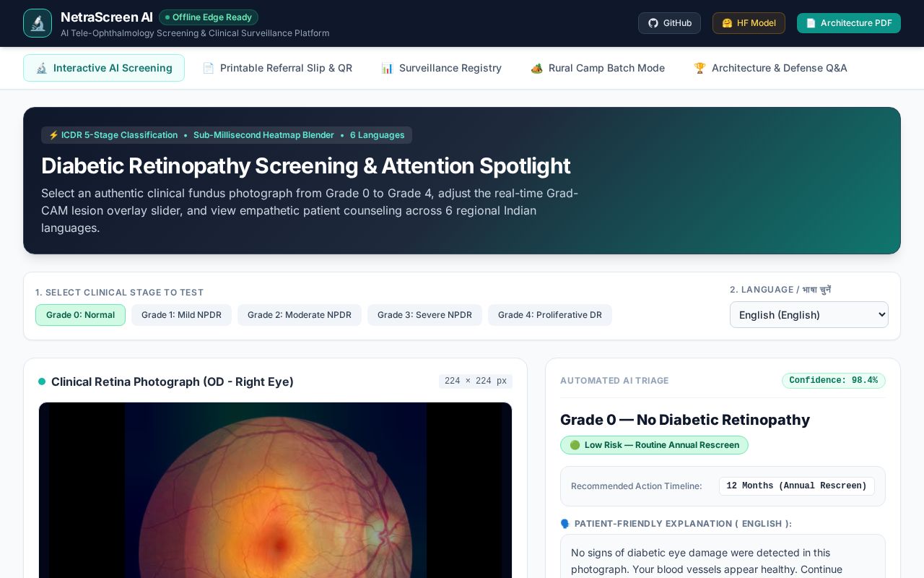Click the Grade 0 — No Diabetic Retinopathy heading
The image size is (924, 578).
(x=685, y=420)
